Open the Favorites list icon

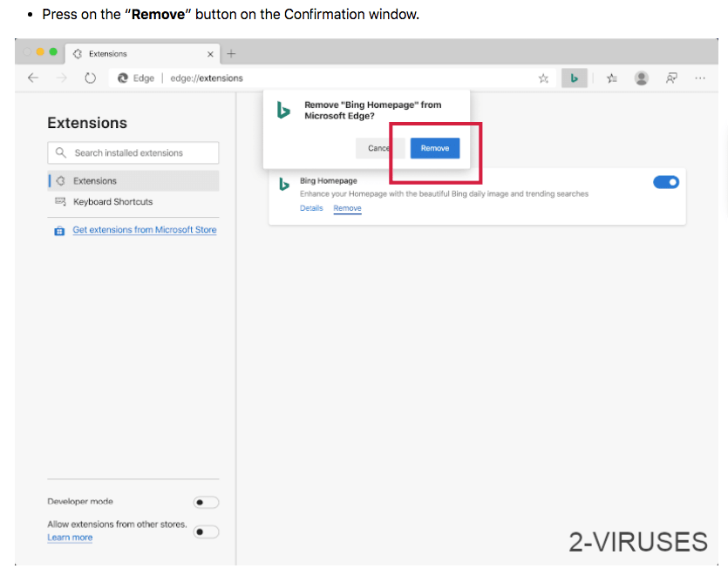click(612, 78)
